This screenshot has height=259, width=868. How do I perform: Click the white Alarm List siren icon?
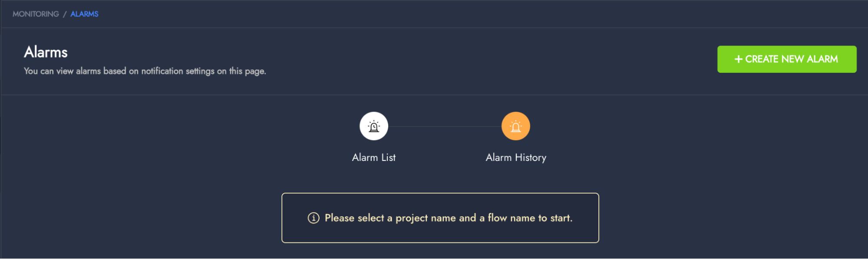(x=373, y=126)
